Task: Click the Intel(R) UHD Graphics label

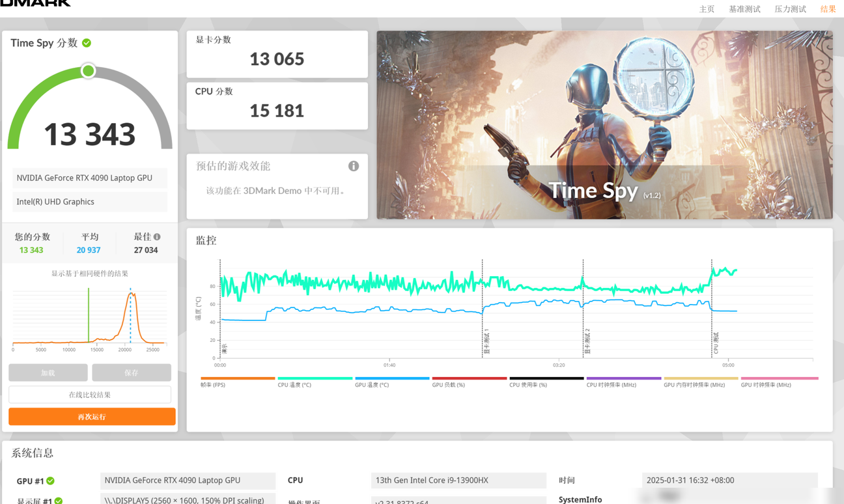Action: (90, 202)
